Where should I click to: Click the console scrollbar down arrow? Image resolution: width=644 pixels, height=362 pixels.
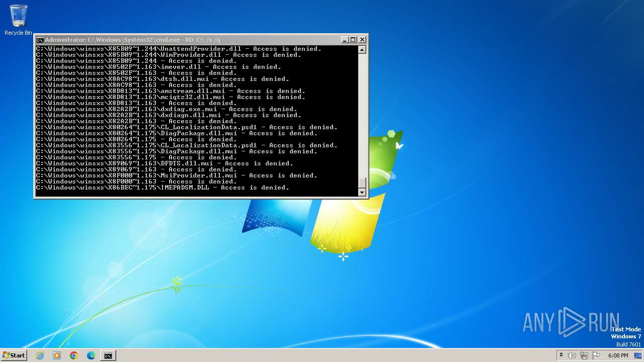click(x=362, y=192)
